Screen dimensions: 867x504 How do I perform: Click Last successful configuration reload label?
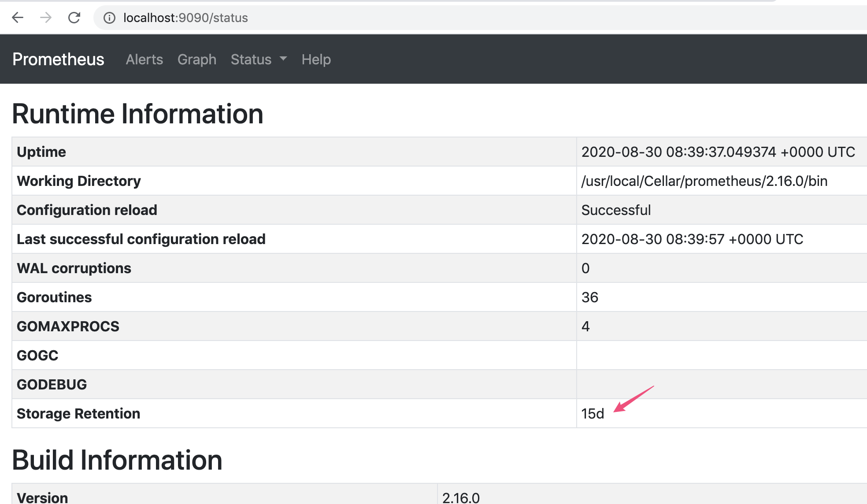click(x=141, y=239)
